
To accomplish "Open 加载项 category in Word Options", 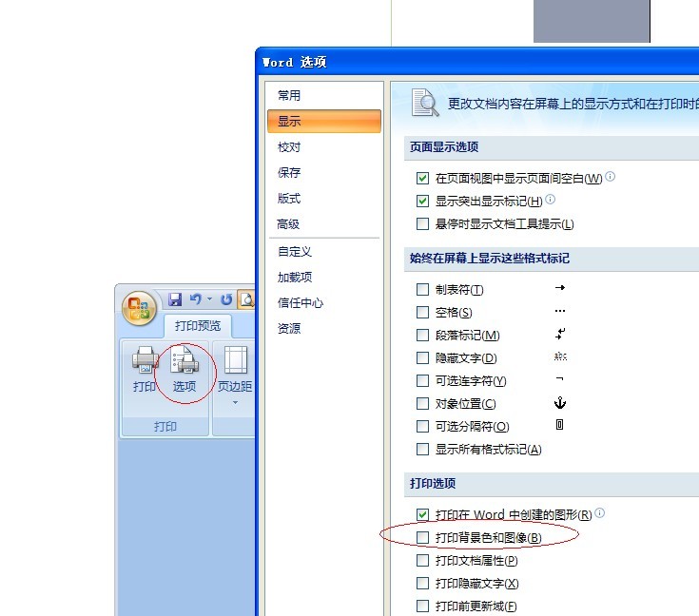I will pyautogui.click(x=324, y=278).
